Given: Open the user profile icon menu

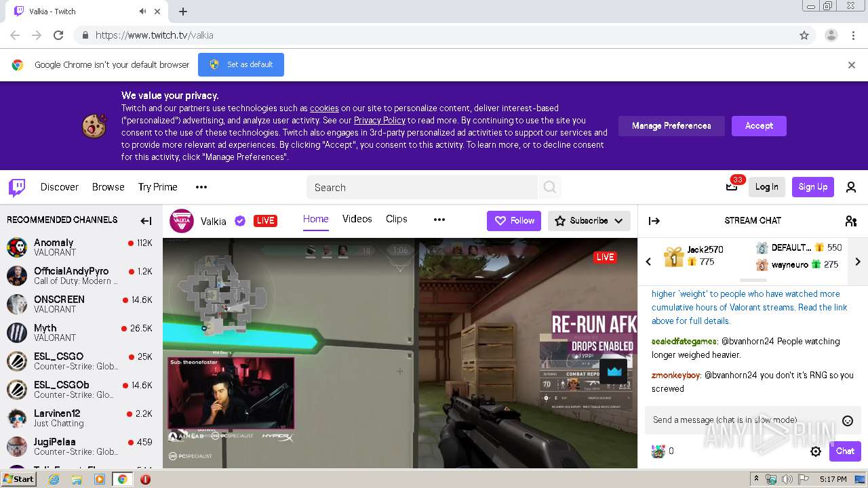Looking at the screenshot, I should (851, 187).
